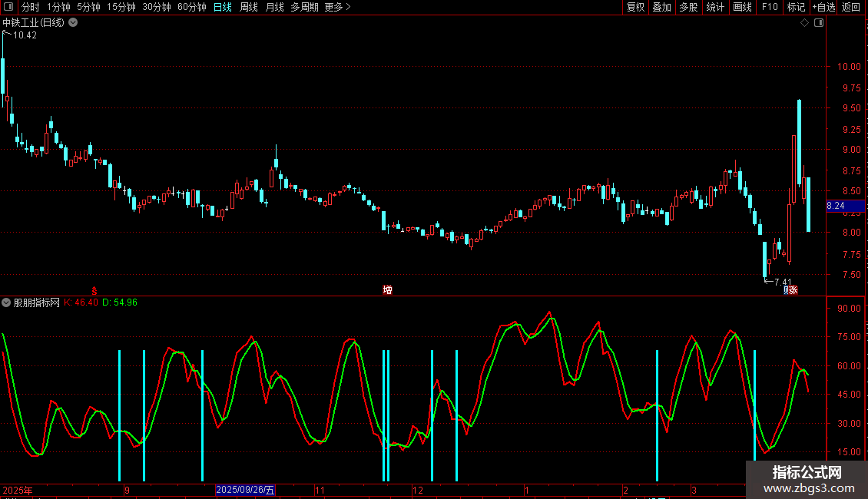Click the 叠加 overlay button
The height and width of the screenshot is (499, 868).
661,7
